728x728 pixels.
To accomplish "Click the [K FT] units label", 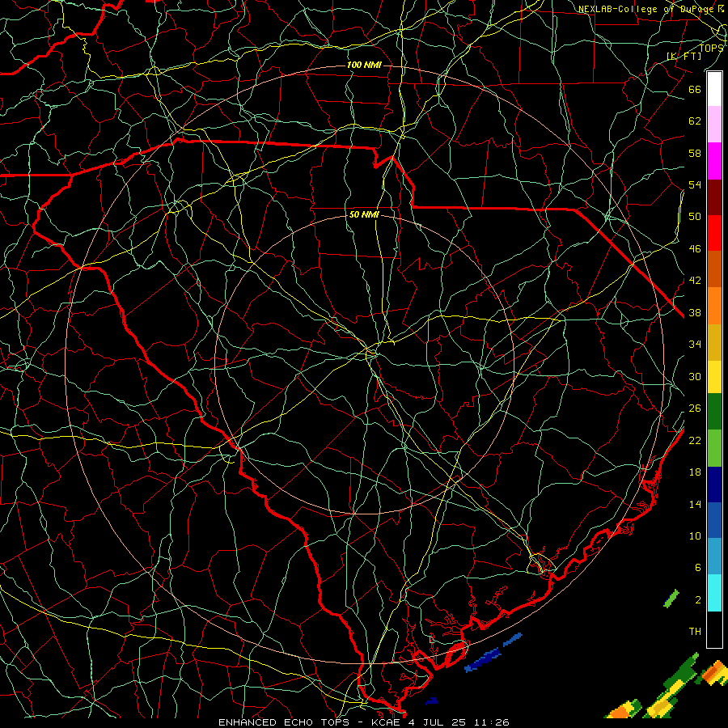I will click(x=684, y=56).
